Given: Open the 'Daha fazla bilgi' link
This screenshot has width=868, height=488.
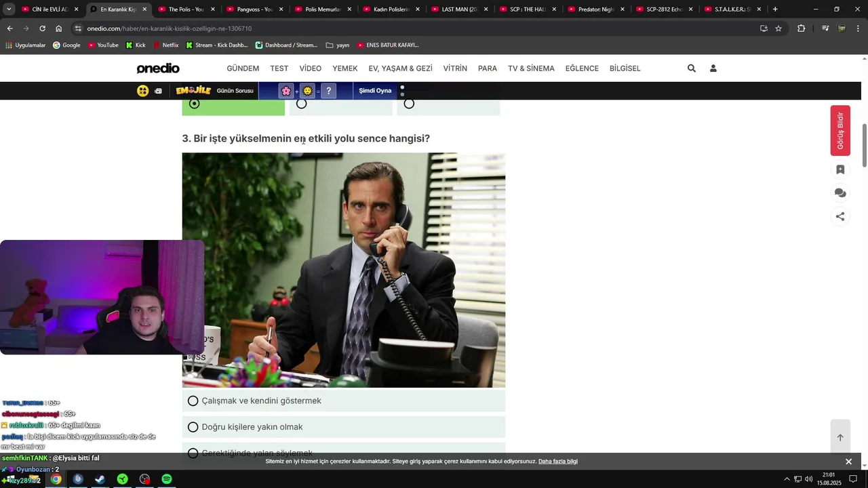Looking at the screenshot, I should [x=558, y=462].
